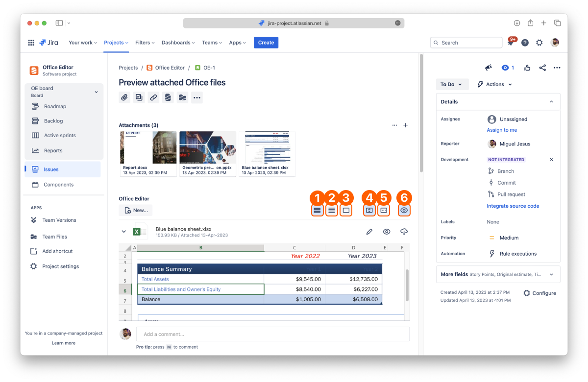Click the attach paperclip icon under issue title

(124, 97)
